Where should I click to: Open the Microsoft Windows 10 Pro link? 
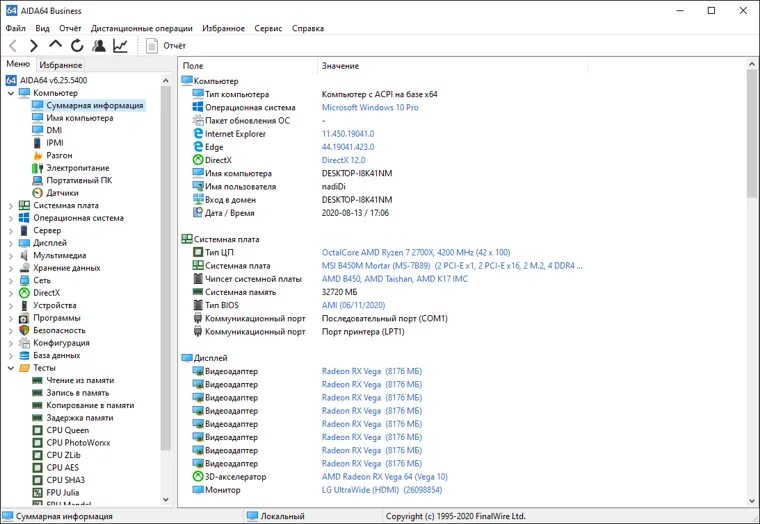[x=370, y=108]
